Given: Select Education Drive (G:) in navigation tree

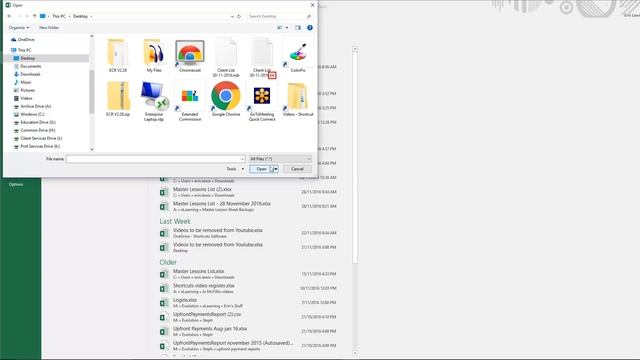Looking at the screenshot, I should (38, 122).
